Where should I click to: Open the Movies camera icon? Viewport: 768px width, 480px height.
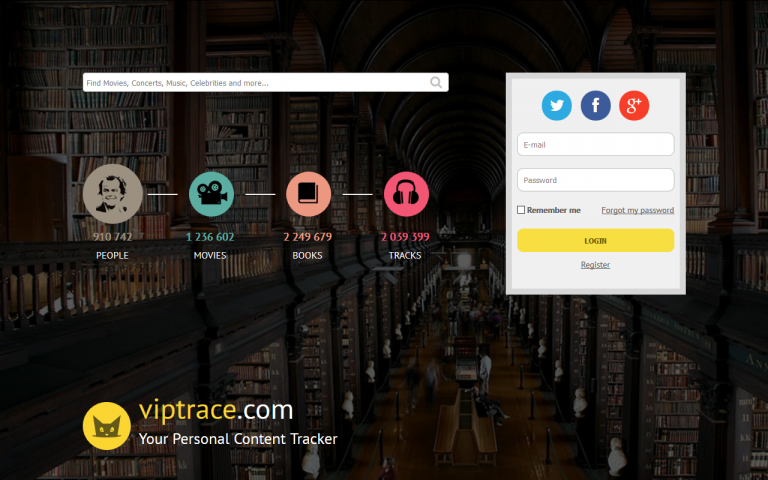[210, 194]
